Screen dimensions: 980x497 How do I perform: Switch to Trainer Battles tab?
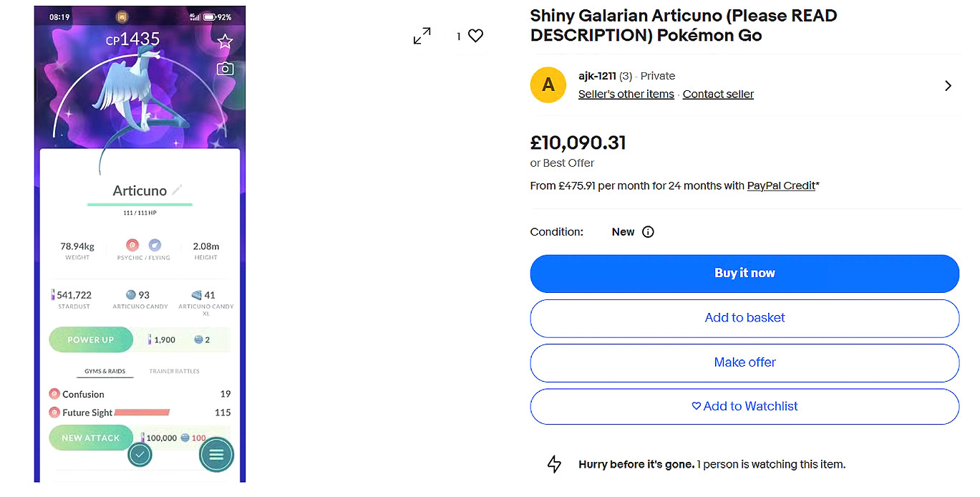point(174,371)
